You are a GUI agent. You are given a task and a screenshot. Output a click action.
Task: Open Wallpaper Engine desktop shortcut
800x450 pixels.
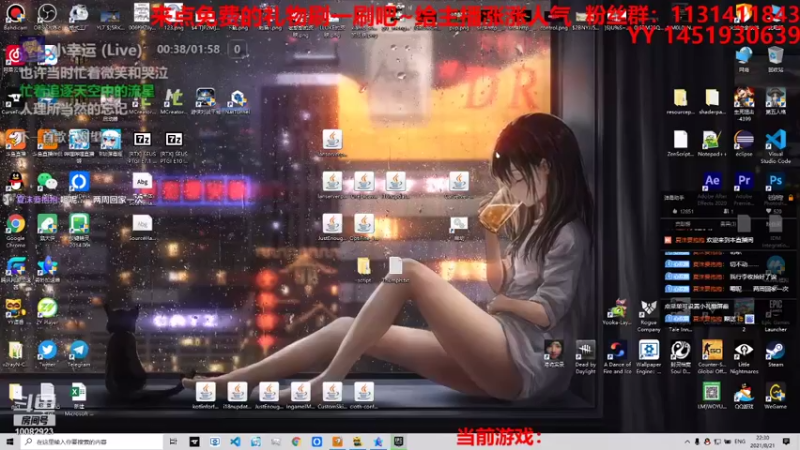pyautogui.click(x=648, y=357)
